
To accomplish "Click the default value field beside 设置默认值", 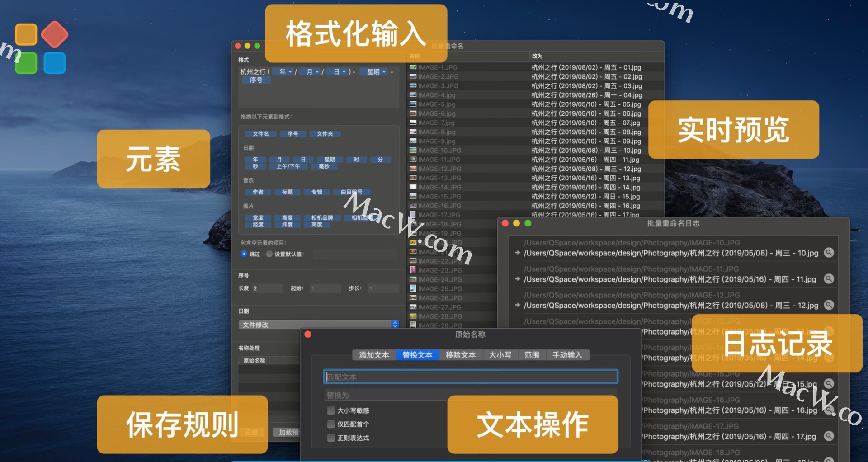I will click(355, 254).
